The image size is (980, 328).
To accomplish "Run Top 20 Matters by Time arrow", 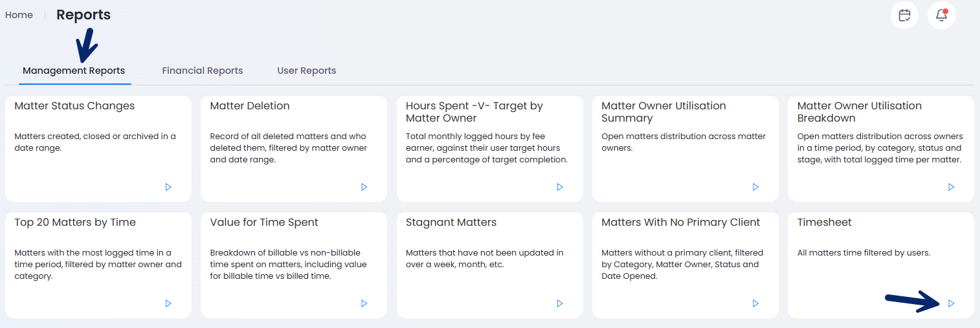I will pos(168,303).
